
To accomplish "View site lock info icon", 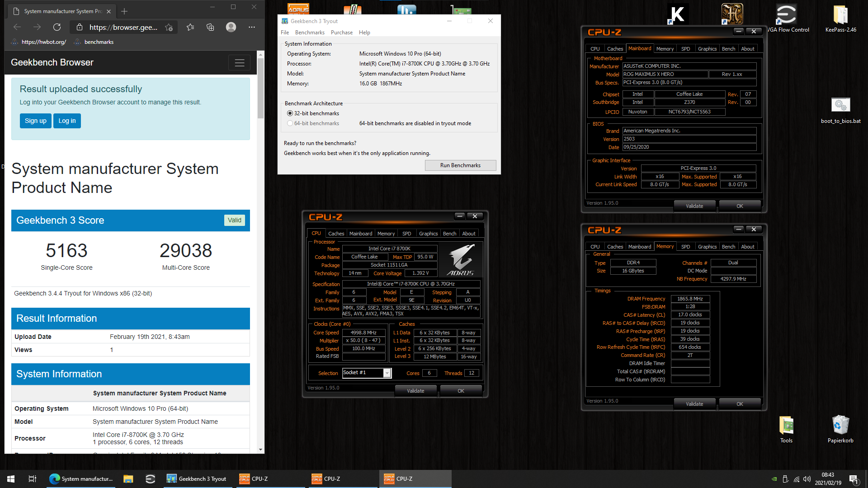I will coord(80,27).
